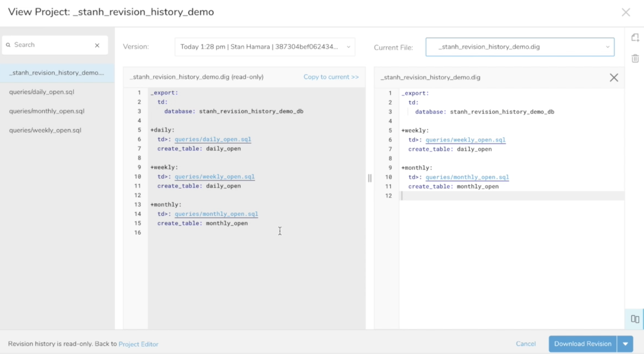Click Cancel button
This screenshot has height=354, width=644.
[526, 344]
